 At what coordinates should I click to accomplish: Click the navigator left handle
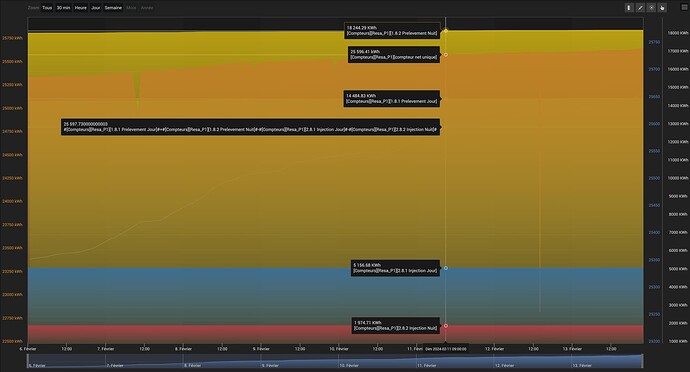tap(28, 361)
